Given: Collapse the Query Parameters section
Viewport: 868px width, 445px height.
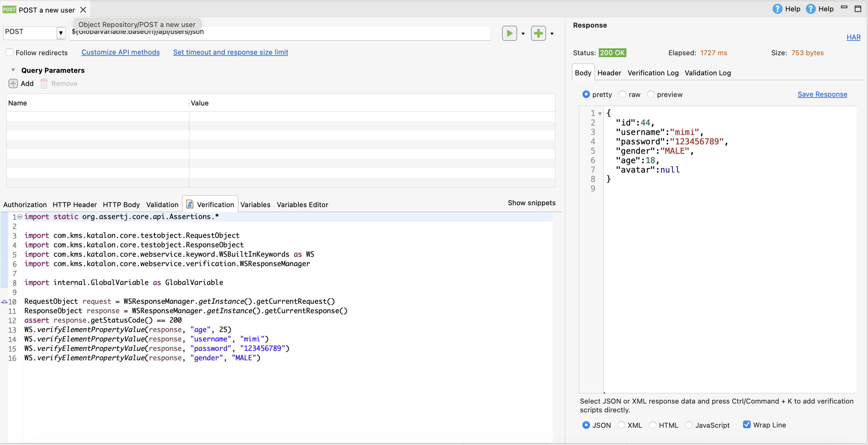Looking at the screenshot, I should pos(13,70).
